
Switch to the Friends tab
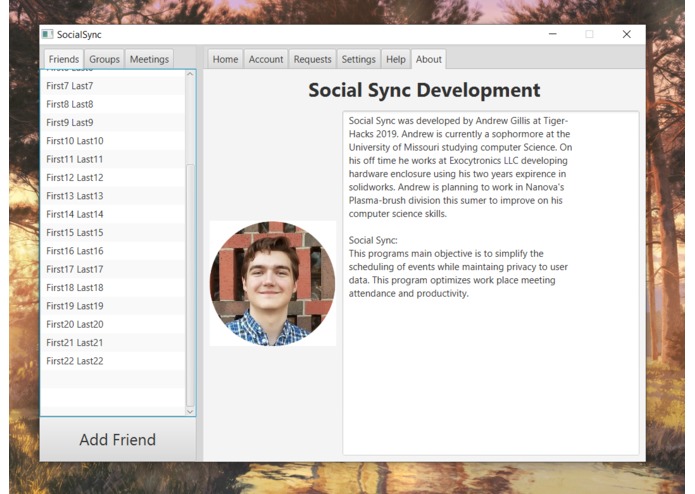64,59
